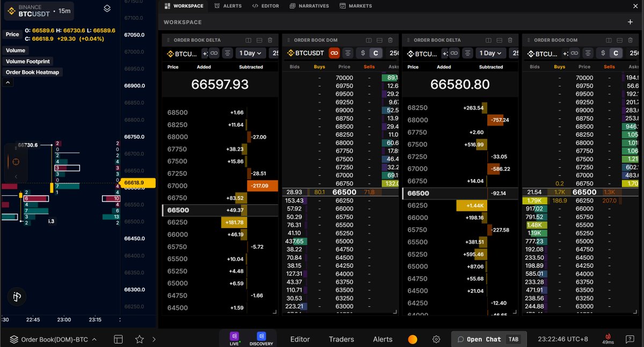Toggle link icon in Delta panel showing 66597.93

[x=214, y=53]
